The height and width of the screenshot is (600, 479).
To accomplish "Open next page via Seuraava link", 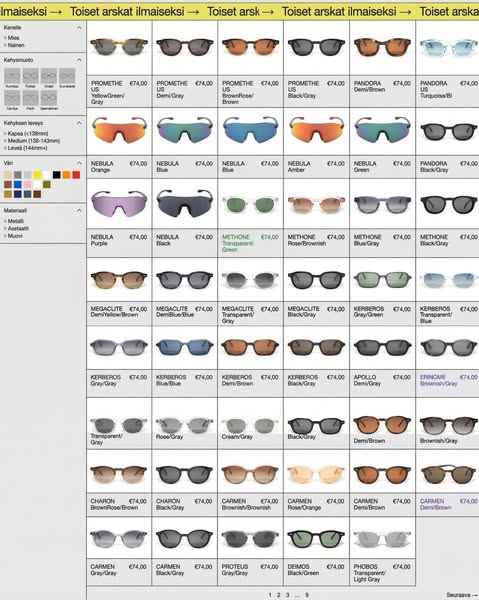I will pyautogui.click(x=462, y=595).
